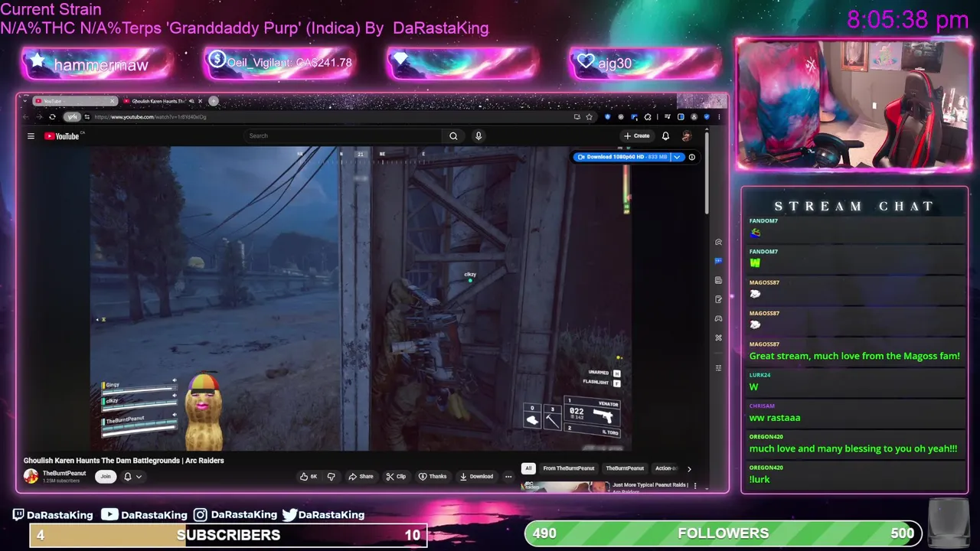Image resolution: width=980 pixels, height=551 pixels.
Task: Click the Thanks button
Action: (x=433, y=476)
